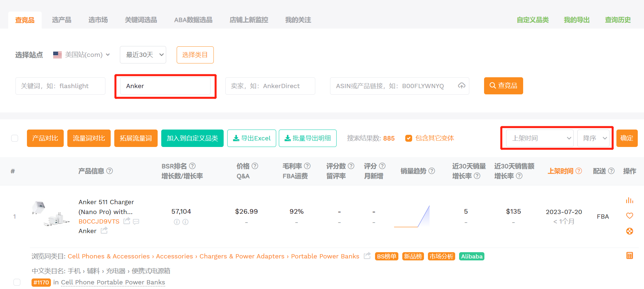Focus the seller input field
Screen dimensions: 644x289
pyautogui.click(x=270, y=86)
